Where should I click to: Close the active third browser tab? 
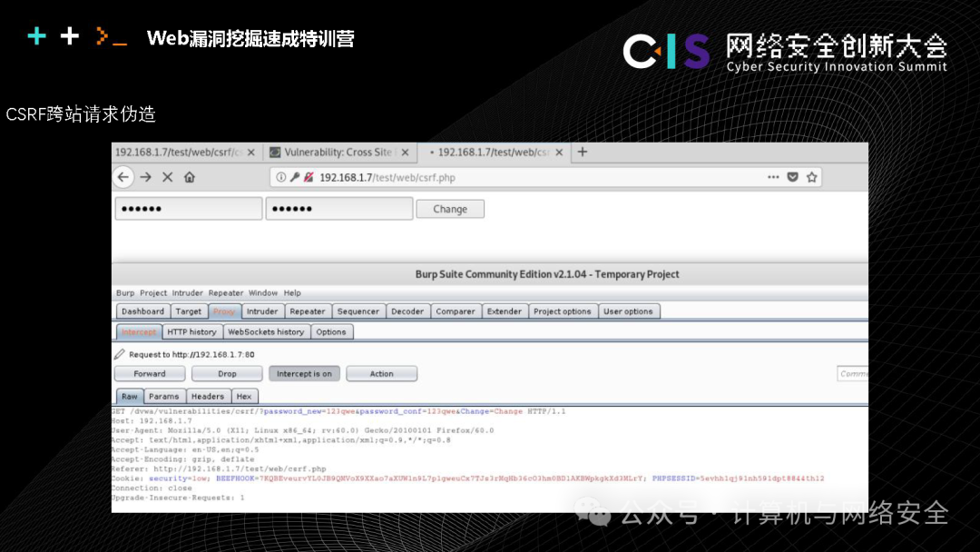click(559, 153)
